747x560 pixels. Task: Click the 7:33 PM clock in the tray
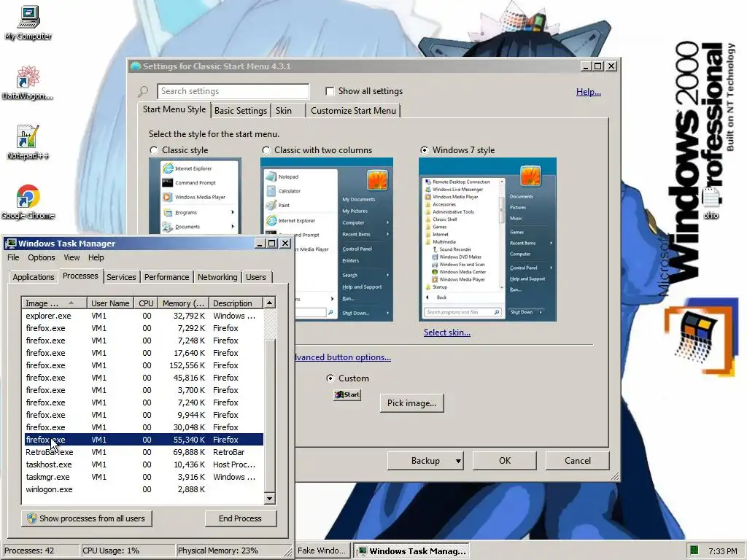coord(722,551)
